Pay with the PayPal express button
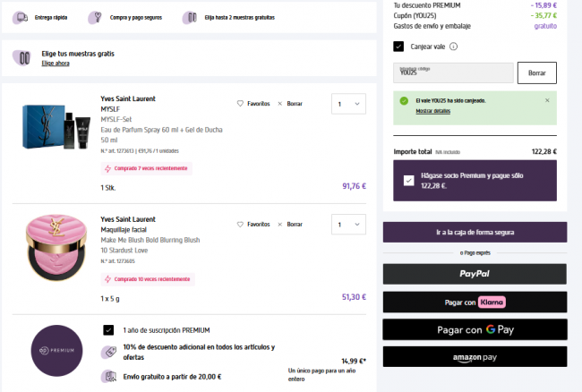The image size is (582, 392). click(475, 274)
